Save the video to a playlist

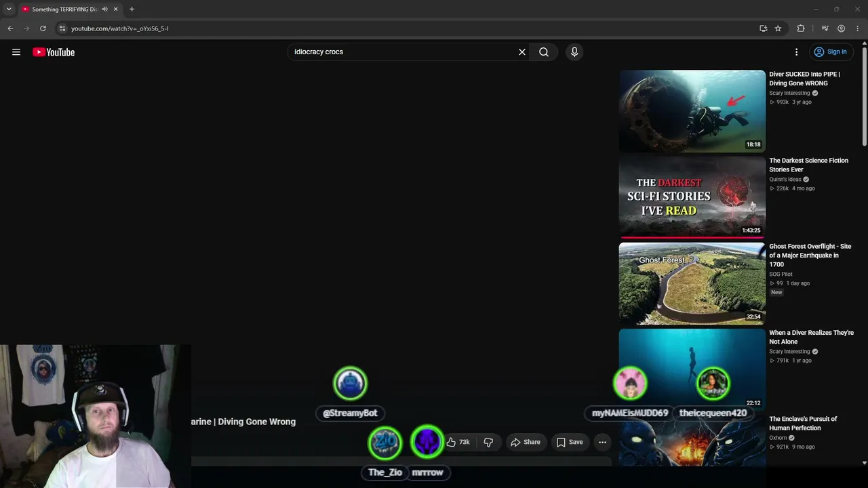570,442
